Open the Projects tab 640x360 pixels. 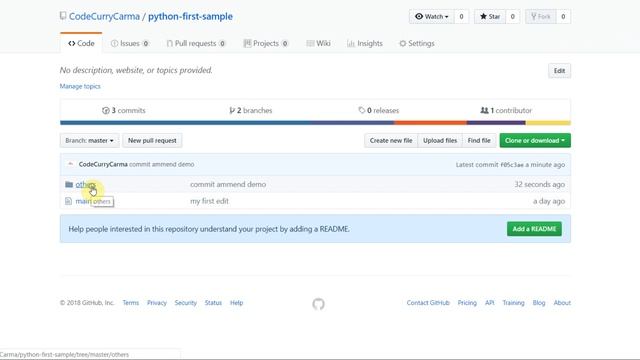tap(266, 43)
